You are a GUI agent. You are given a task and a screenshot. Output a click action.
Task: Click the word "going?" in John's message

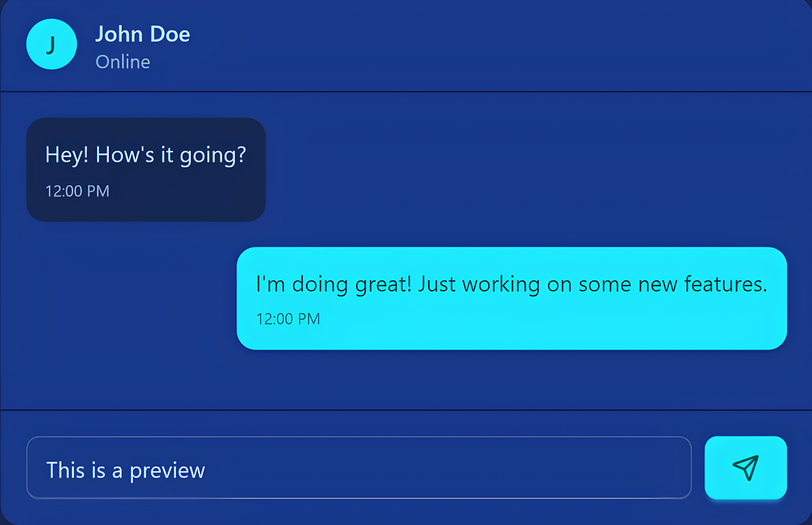pyautogui.click(x=213, y=155)
